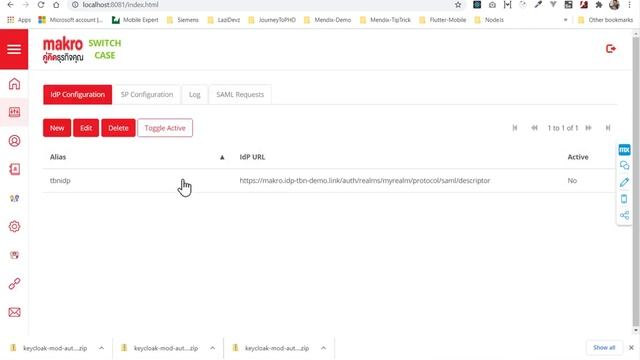Close the downloads bar
640x360 pixels.
[631, 348]
